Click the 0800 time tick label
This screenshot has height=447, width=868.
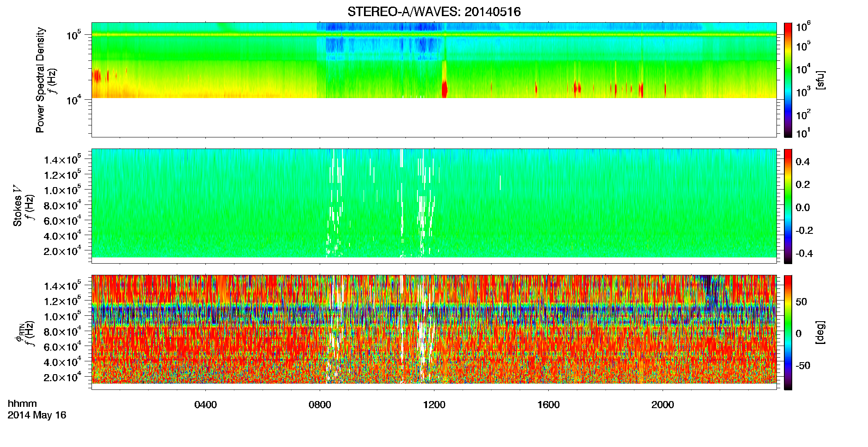pos(320,405)
